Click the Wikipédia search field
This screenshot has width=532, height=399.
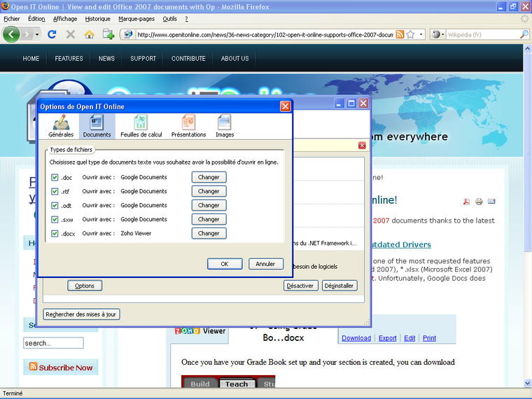pos(483,34)
